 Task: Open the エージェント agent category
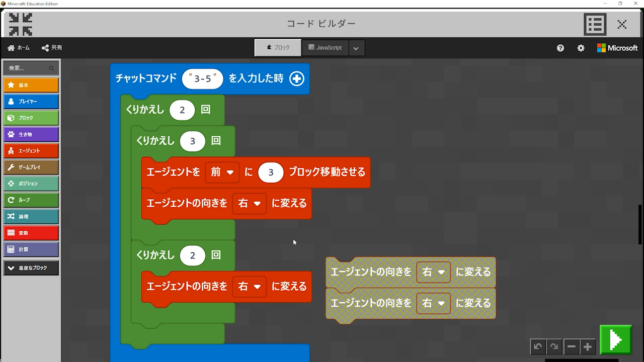(31, 151)
